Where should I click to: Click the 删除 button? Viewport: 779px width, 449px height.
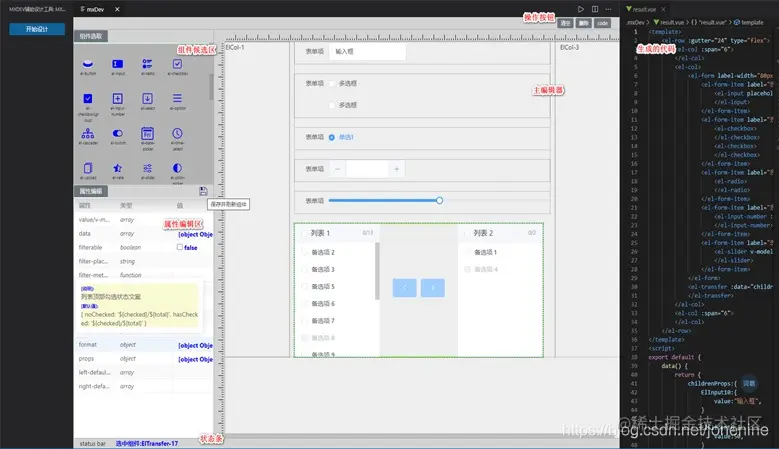pyautogui.click(x=584, y=23)
